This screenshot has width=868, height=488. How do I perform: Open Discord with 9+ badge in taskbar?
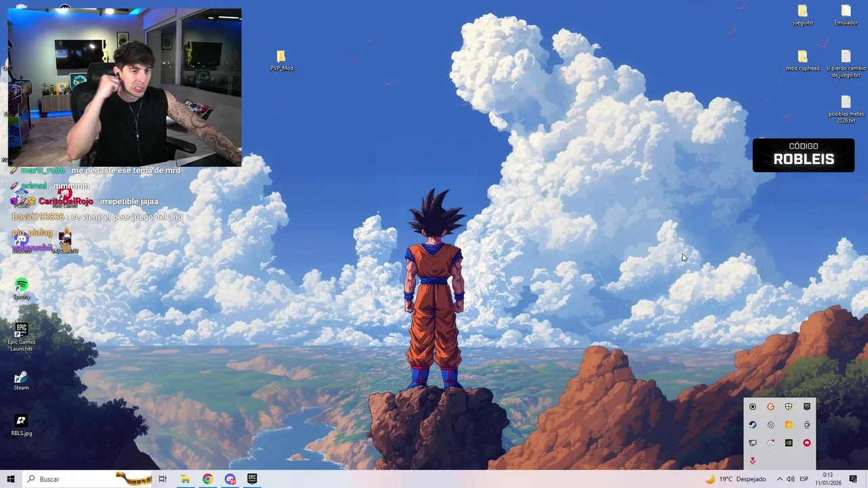[230, 479]
